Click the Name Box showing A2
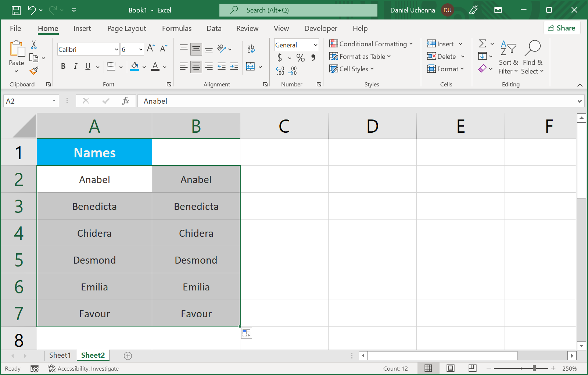This screenshot has width=588, height=375. pos(28,101)
